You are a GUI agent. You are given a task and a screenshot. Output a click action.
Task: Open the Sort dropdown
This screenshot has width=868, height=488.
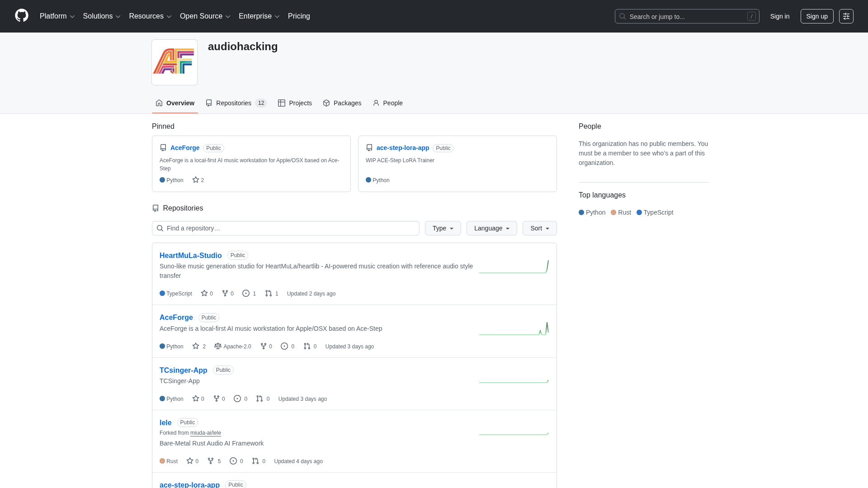539,228
